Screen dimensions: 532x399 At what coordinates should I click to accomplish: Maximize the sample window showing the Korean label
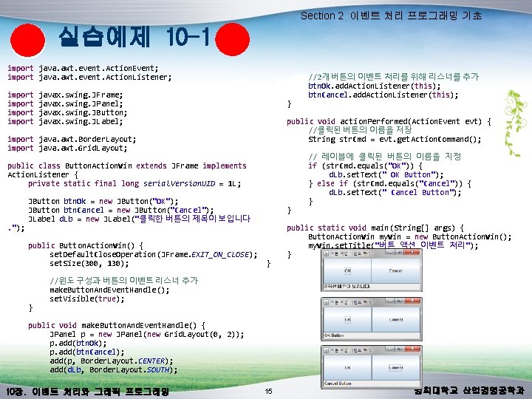399,252
